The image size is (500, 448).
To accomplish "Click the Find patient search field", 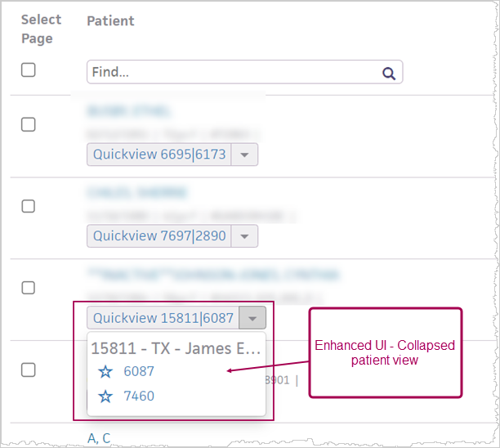I will 233,73.
